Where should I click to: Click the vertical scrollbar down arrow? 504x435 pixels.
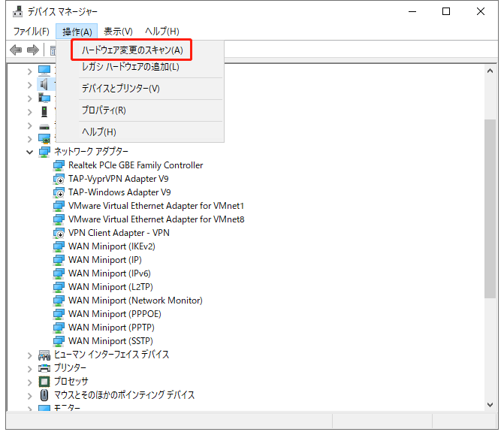[x=490, y=405]
